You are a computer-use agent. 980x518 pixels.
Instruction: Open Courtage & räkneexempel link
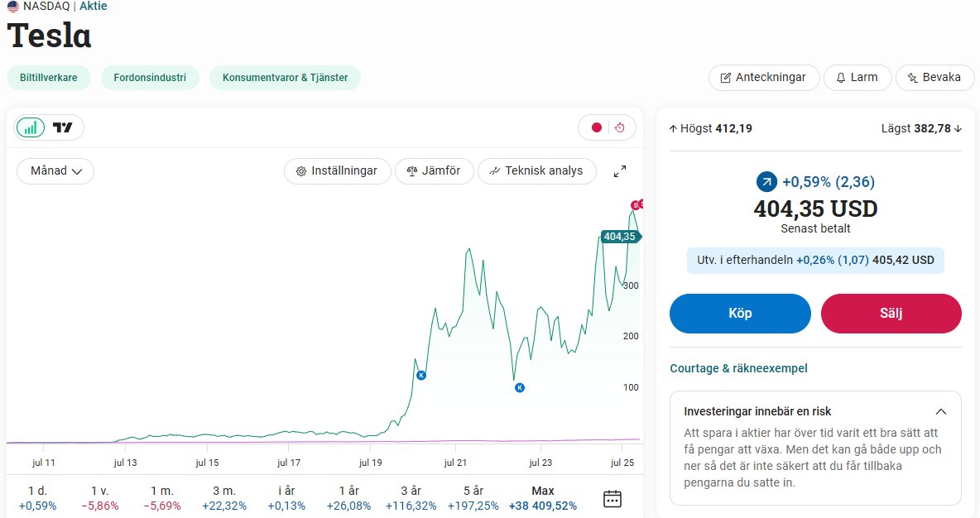pyautogui.click(x=739, y=368)
